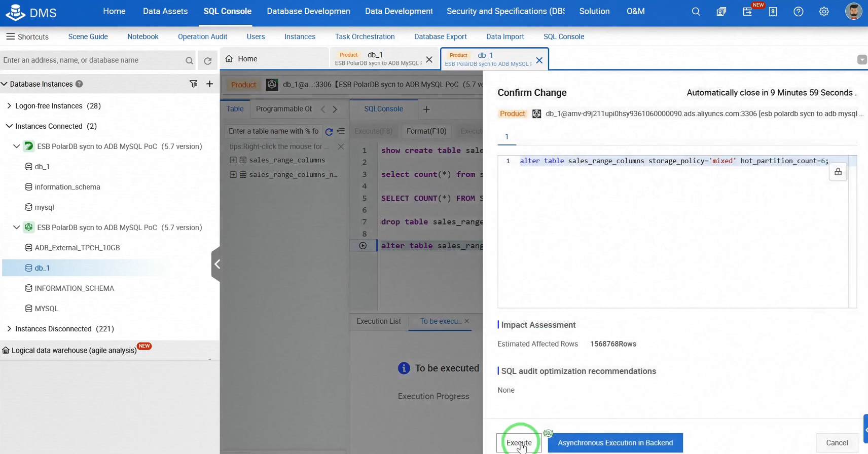This screenshot has height=454, width=868.
Task: Open the O&M menu
Action: click(x=636, y=11)
